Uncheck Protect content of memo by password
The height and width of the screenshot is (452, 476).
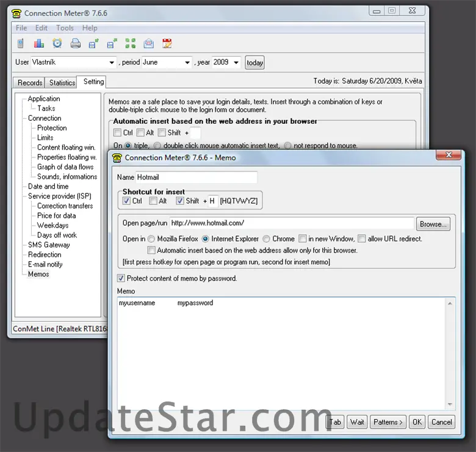pos(121,278)
